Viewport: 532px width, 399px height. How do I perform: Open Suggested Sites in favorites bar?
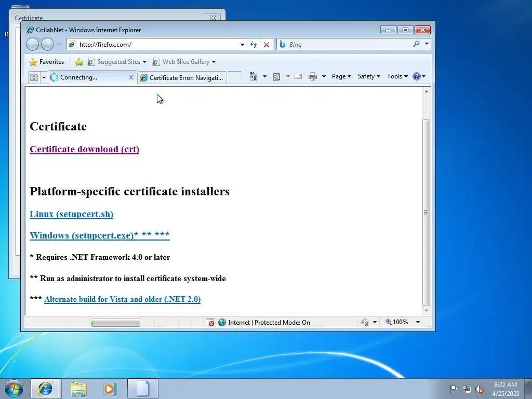tap(117, 62)
